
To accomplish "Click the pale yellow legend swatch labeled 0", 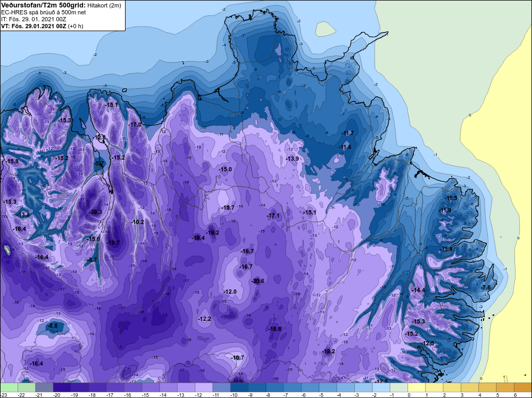I will (417, 387).
